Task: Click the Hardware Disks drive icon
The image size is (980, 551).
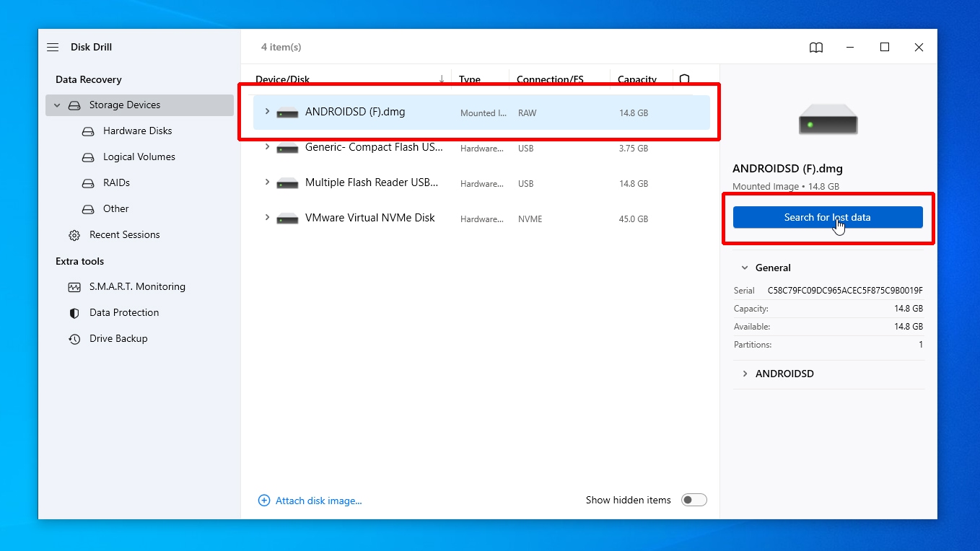Action: 88,131
